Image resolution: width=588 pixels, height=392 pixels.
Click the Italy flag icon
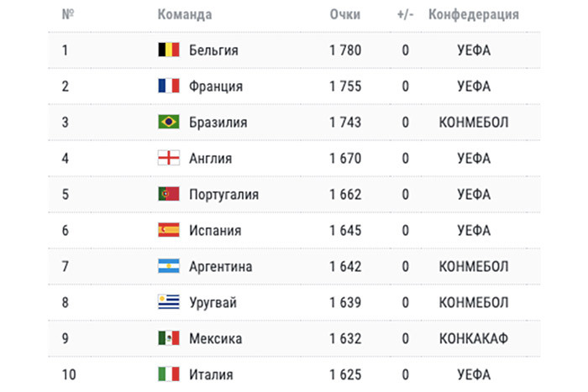tap(168, 374)
